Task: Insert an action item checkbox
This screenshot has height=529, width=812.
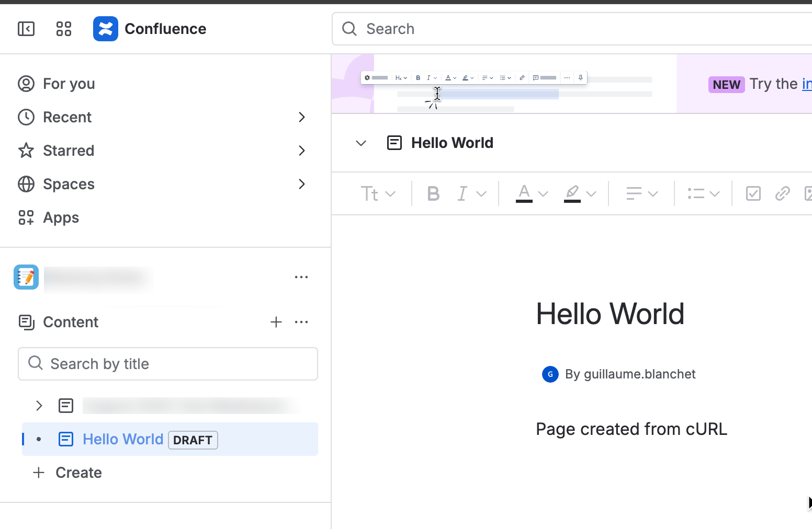Action: [753, 194]
